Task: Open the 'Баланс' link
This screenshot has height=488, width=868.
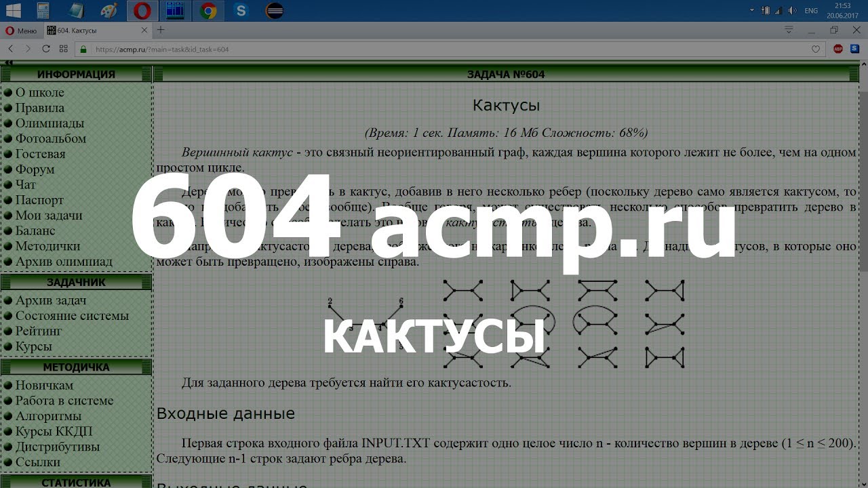Action: (x=36, y=230)
